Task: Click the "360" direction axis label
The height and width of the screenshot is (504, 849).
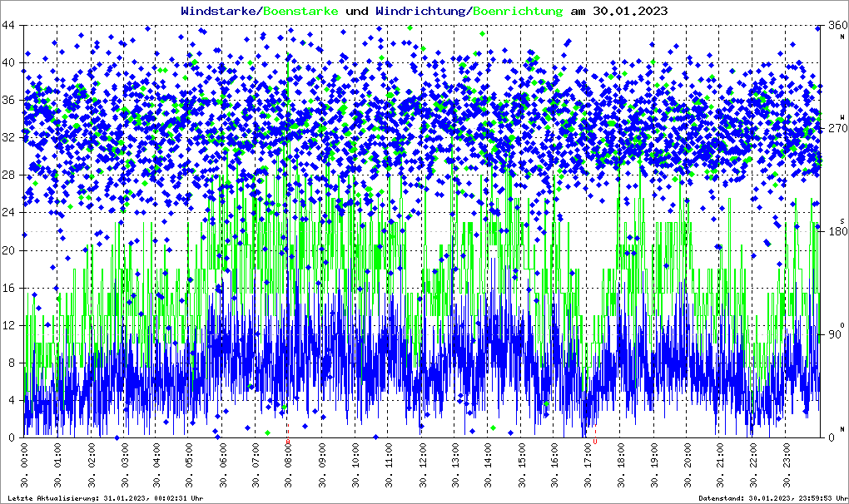Action: click(837, 25)
